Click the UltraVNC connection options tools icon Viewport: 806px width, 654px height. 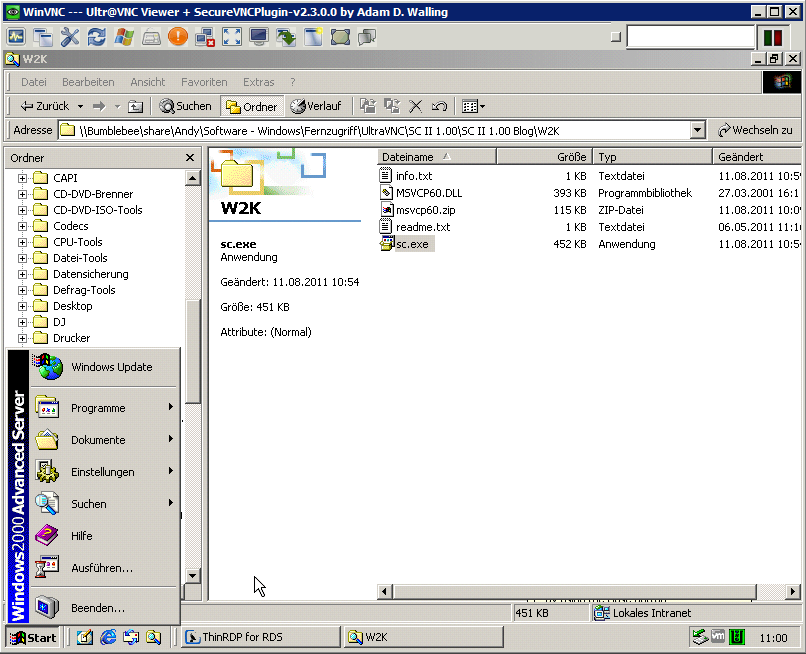point(70,37)
